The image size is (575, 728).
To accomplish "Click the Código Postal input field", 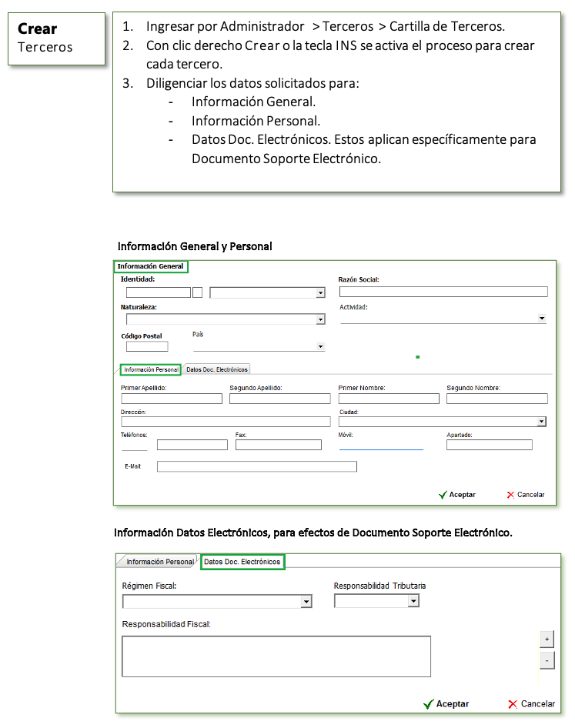I will (x=147, y=346).
